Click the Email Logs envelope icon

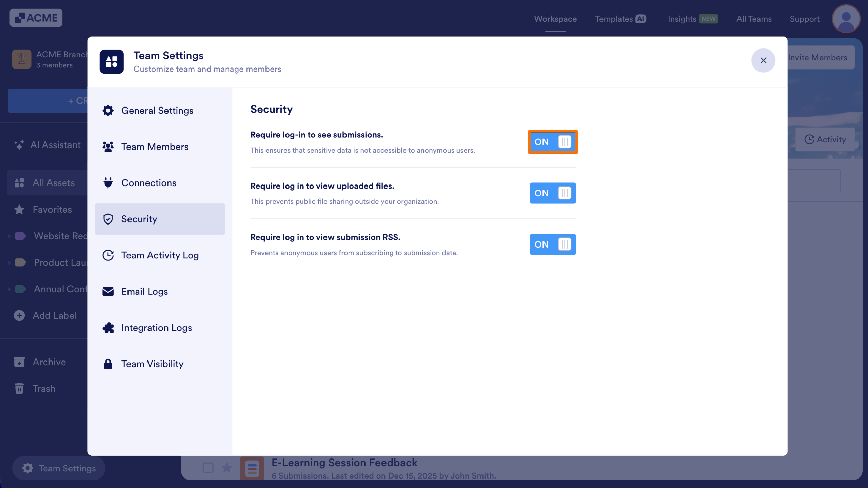(108, 292)
